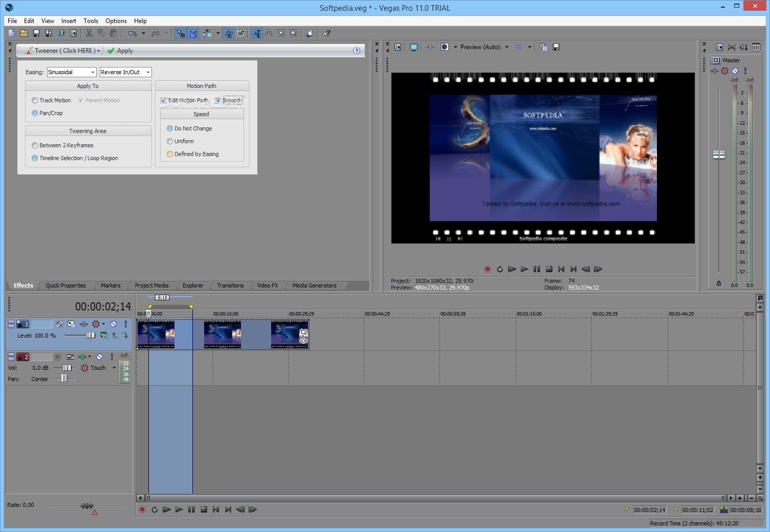Select the Zoom Edit tool magnifier
770x532 pixels.
pyautogui.click(x=294, y=33)
